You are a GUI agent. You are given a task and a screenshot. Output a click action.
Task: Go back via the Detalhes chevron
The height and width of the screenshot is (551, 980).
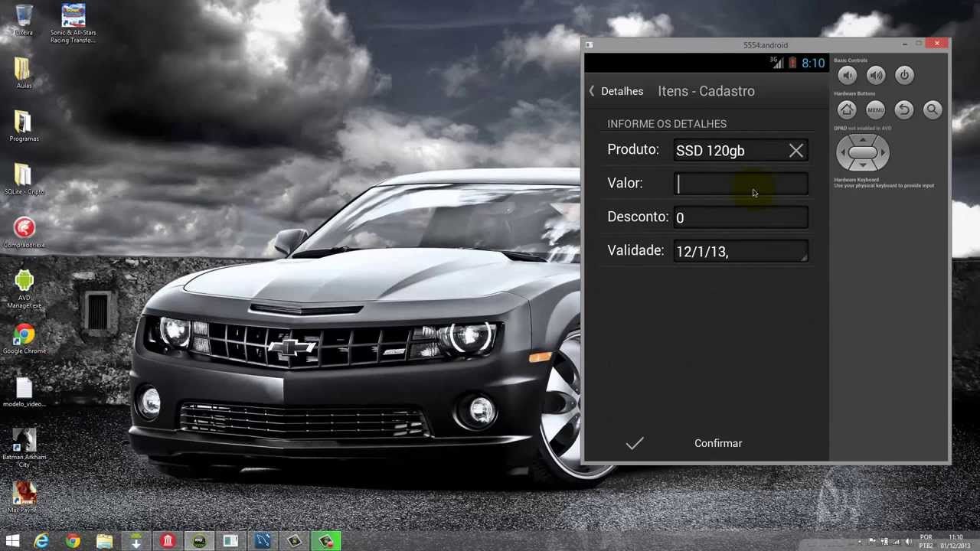(x=592, y=91)
